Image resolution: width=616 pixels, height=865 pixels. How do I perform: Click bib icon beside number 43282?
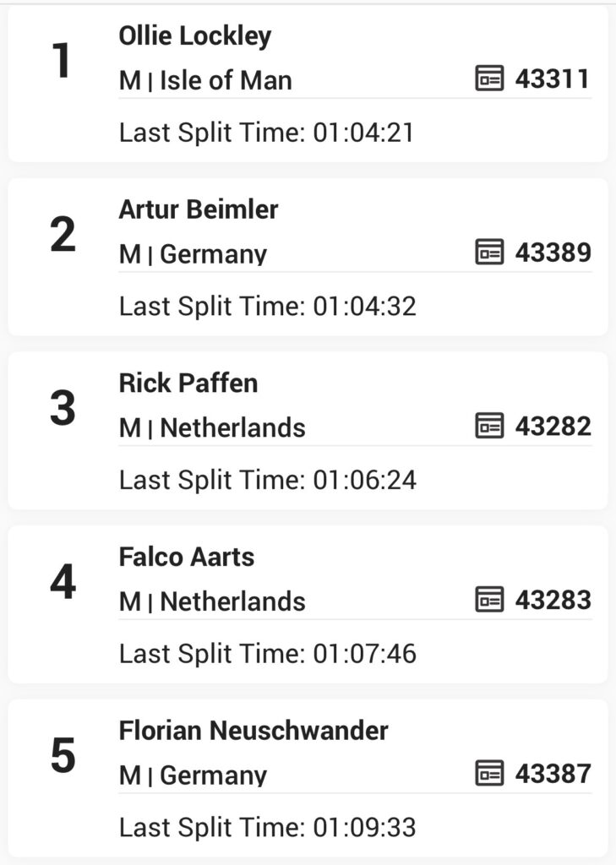[x=489, y=426]
